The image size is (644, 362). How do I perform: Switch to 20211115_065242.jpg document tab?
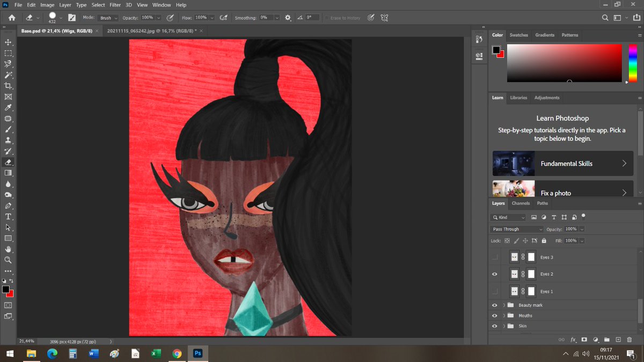click(x=151, y=31)
